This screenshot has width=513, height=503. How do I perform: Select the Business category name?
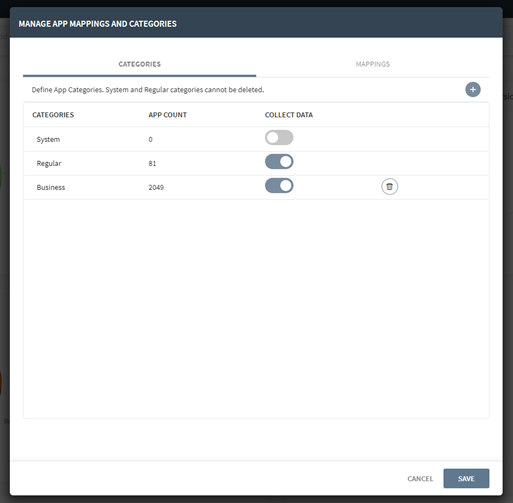point(51,187)
